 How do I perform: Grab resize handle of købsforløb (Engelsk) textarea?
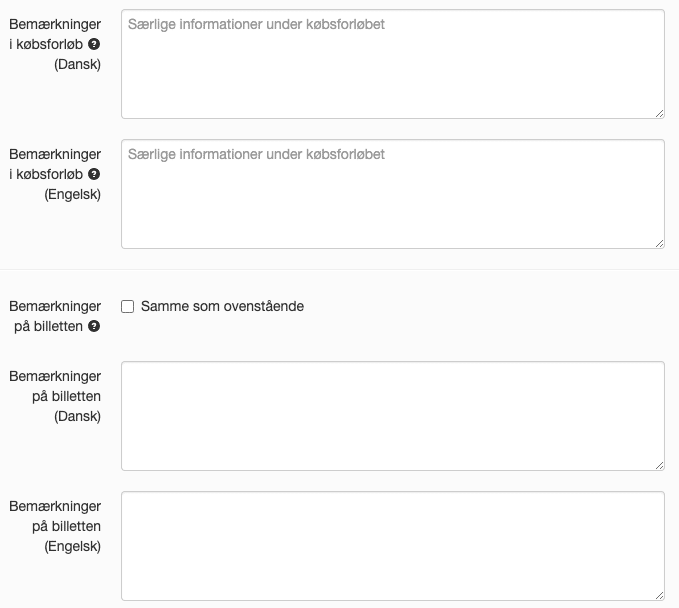[659, 243]
